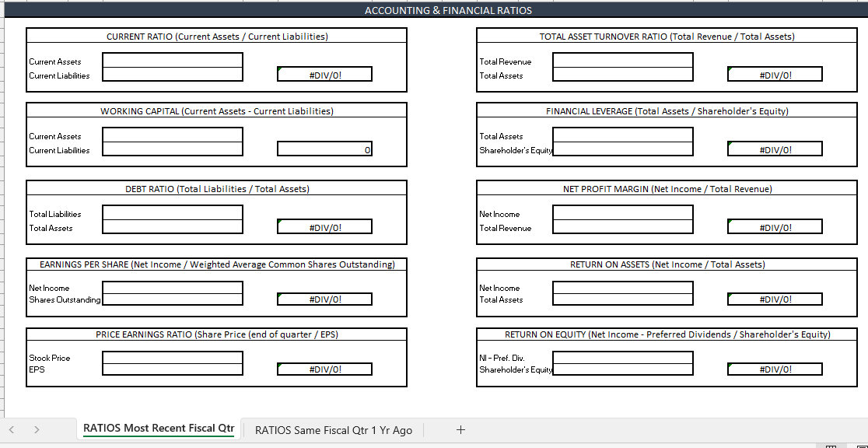Click Total Assets label in Return on Assets box
Screen dimensions: 868x448
[x=501, y=299]
